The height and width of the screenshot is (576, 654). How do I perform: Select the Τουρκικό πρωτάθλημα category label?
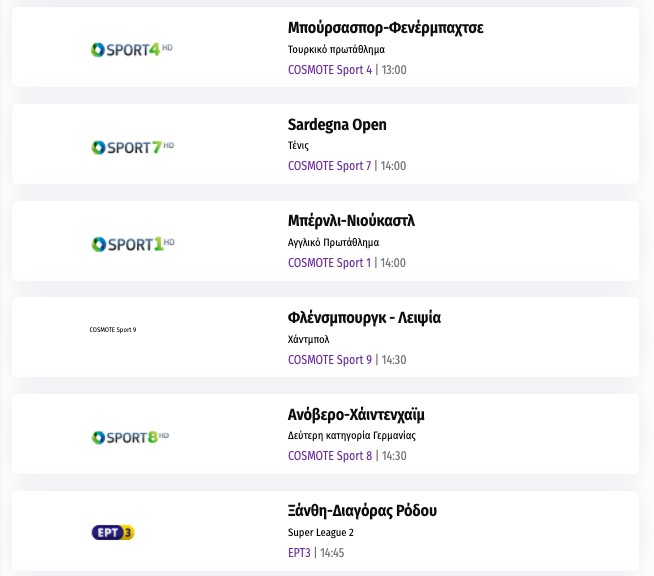point(336,49)
